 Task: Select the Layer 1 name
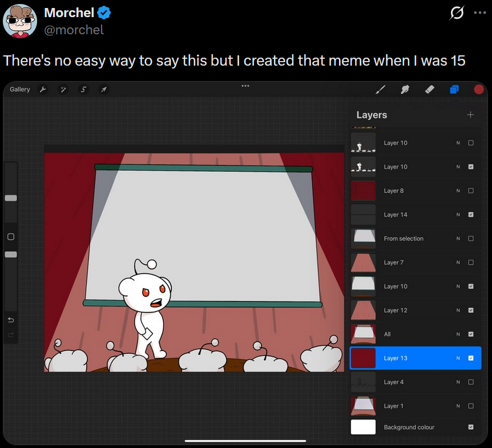[393, 406]
